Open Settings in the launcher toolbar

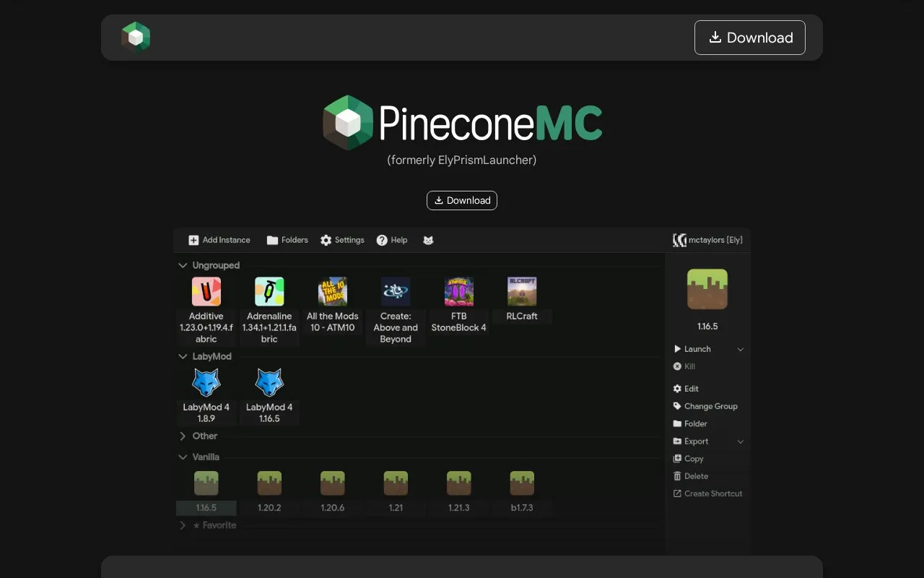point(342,240)
